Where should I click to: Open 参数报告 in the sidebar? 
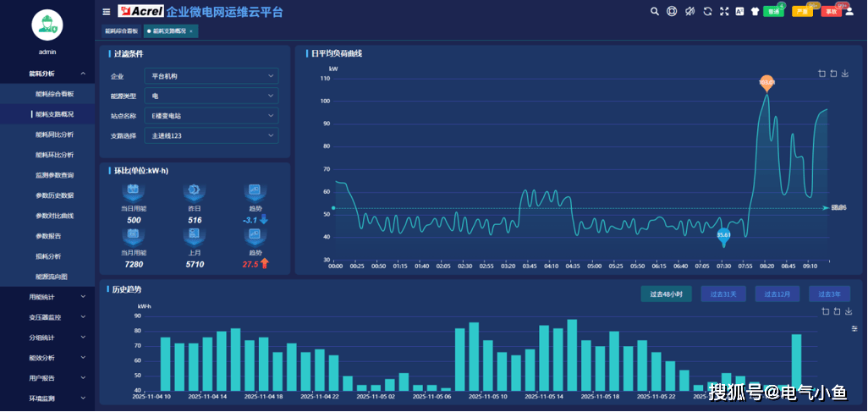tap(47, 236)
